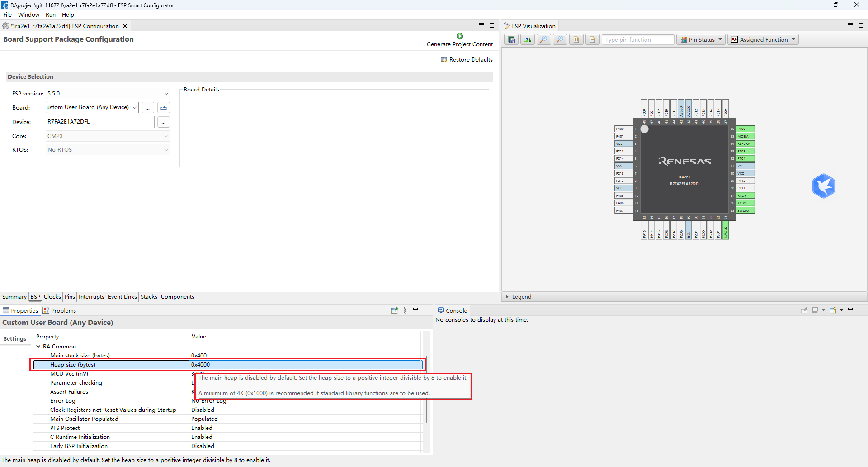The height and width of the screenshot is (467, 868).
Task: Select the Main stack size (bytes) row
Action: point(228,356)
